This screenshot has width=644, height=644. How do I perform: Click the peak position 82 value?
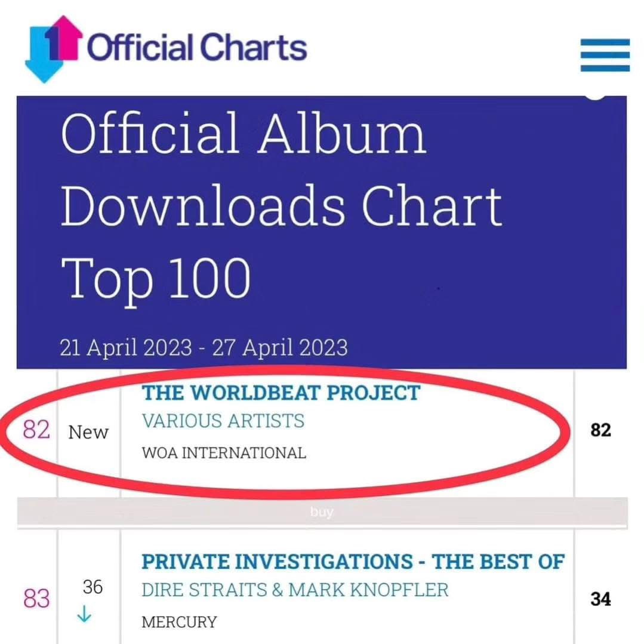click(600, 430)
